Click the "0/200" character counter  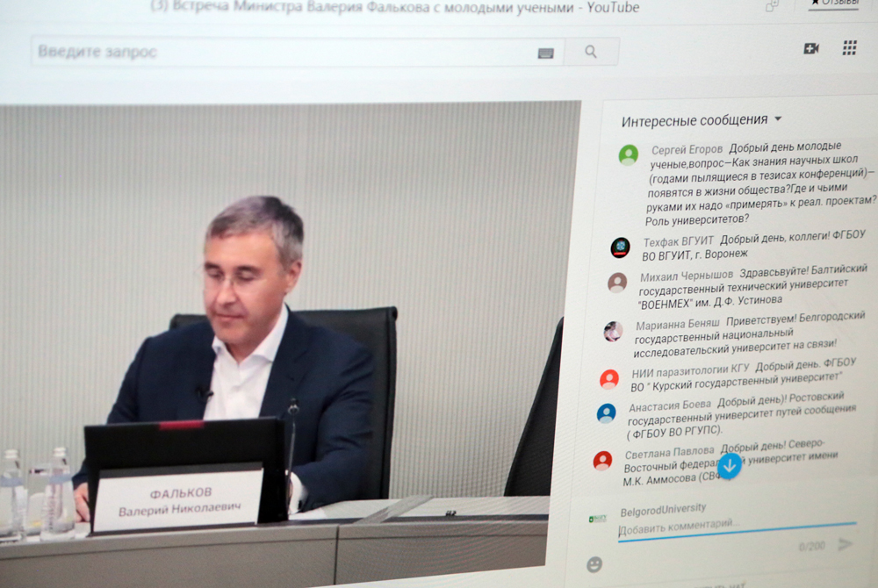pyautogui.click(x=812, y=546)
